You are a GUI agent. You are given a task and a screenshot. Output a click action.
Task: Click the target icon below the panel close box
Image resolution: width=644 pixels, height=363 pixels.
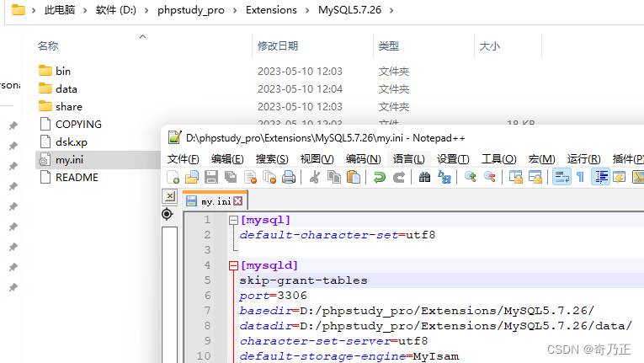click(x=168, y=214)
